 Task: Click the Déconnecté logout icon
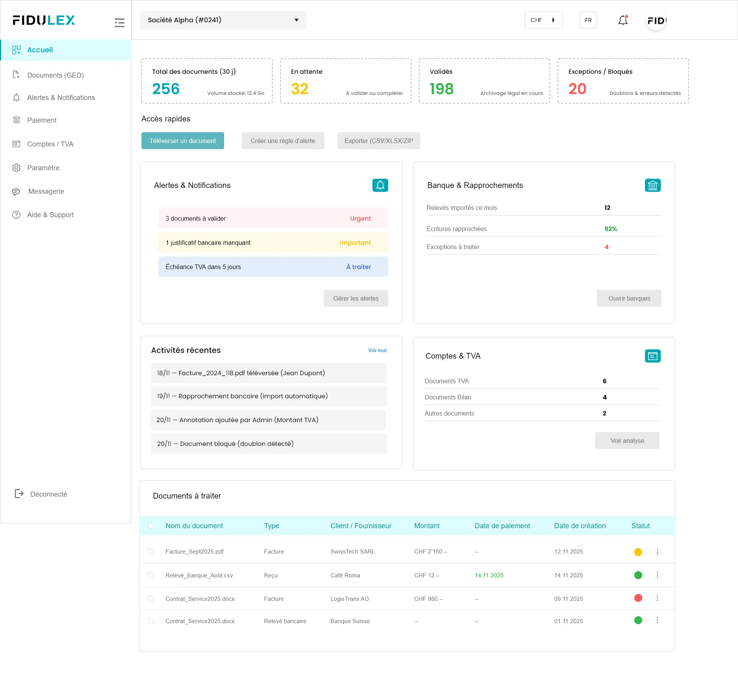19,494
